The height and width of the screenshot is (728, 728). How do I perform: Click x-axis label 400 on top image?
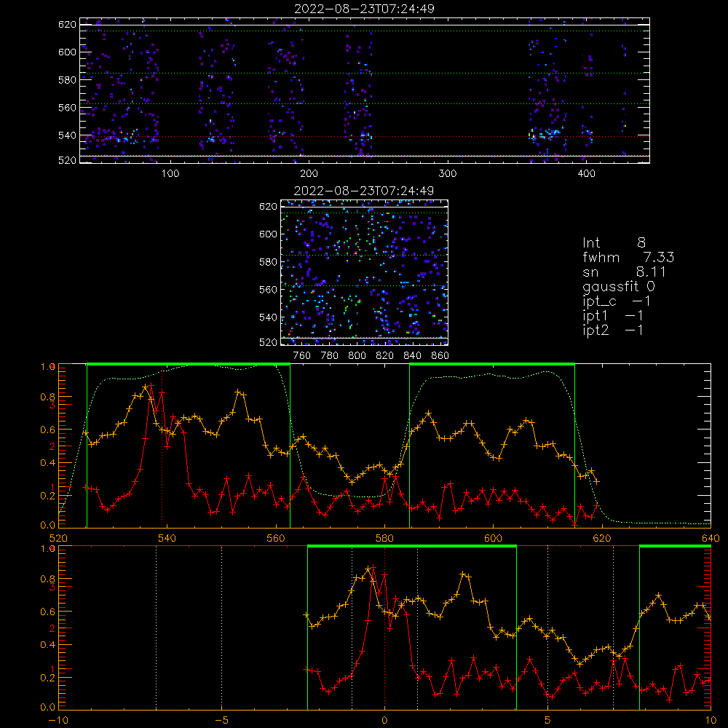pyautogui.click(x=586, y=174)
